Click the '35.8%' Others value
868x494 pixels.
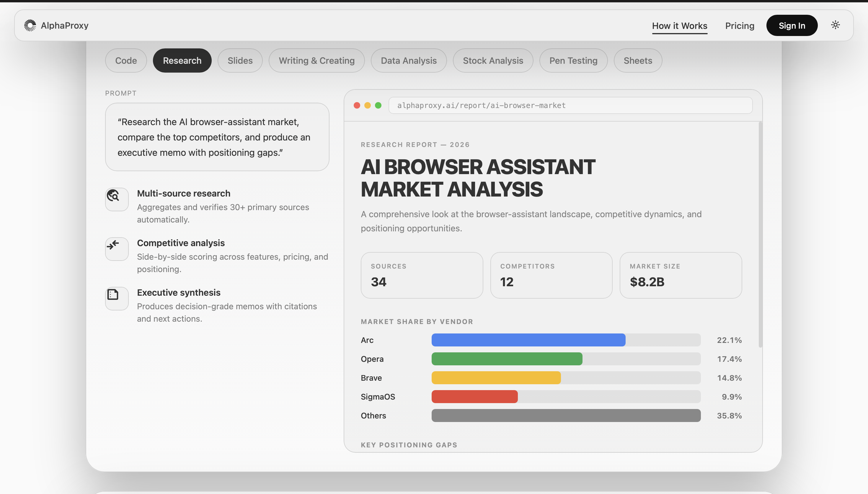729,416
